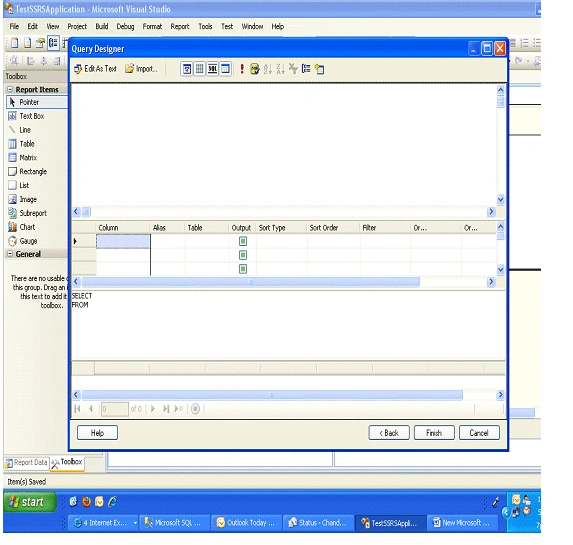Click the SELECT text in SQL pane
The image size is (573, 545).
pyautogui.click(x=82, y=296)
